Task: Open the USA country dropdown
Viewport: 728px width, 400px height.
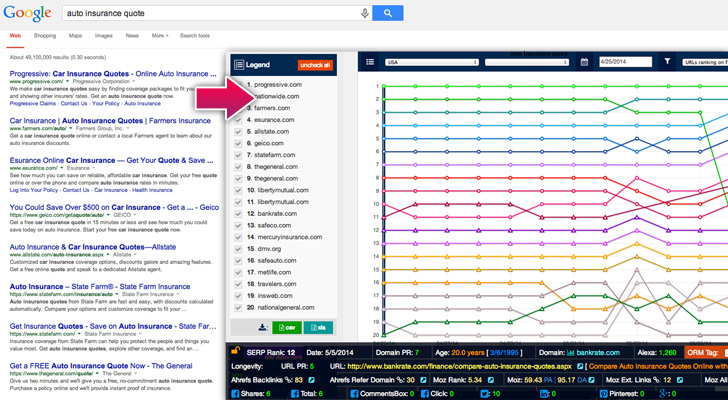Action: [x=432, y=62]
